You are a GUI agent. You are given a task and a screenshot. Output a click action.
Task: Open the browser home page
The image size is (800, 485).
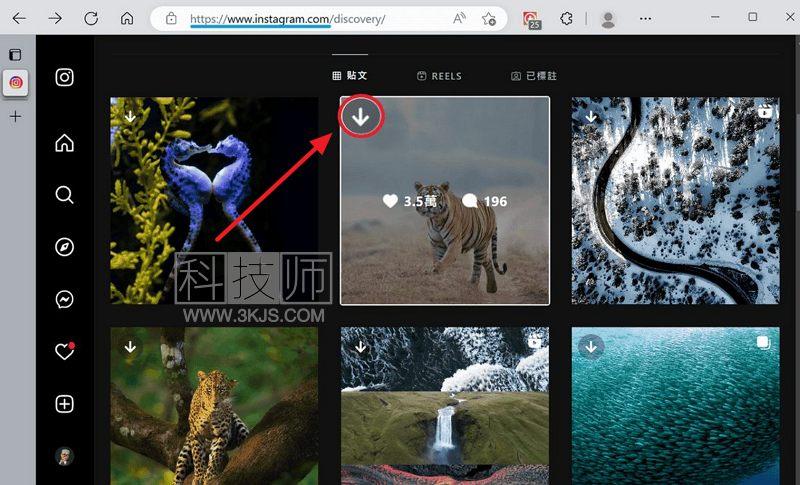click(x=127, y=19)
